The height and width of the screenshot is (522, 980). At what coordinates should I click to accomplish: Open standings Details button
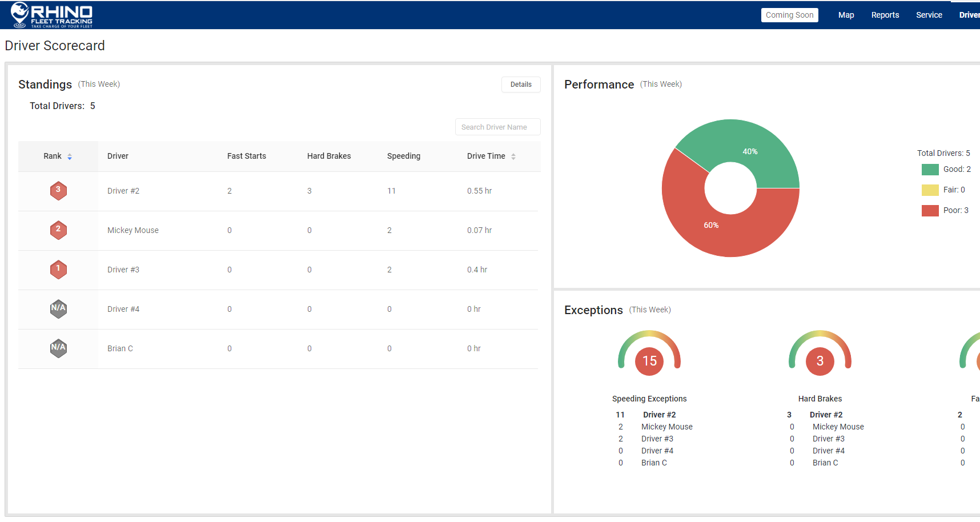pyautogui.click(x=521, y=85)
